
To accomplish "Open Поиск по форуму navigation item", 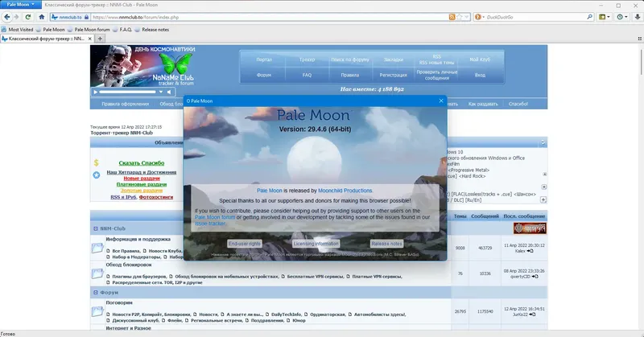I will pos(350,60).
